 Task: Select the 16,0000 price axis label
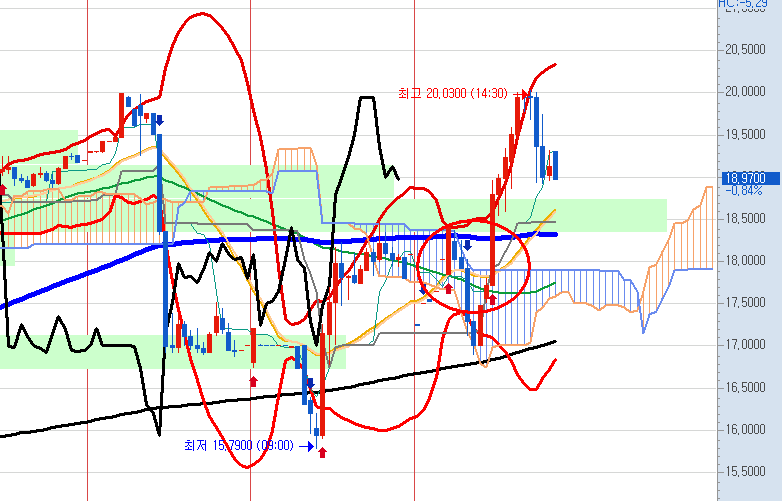[x=745, y=429]
